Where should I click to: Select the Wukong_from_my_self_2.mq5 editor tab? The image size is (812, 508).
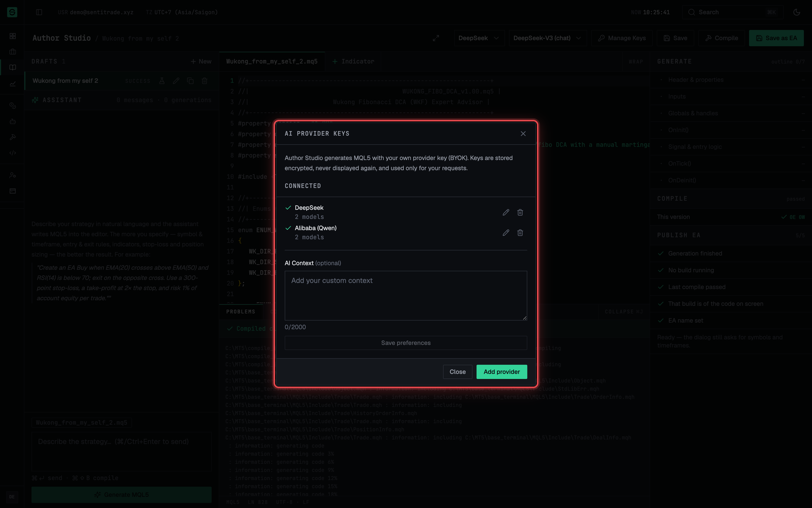coord(272,61)
